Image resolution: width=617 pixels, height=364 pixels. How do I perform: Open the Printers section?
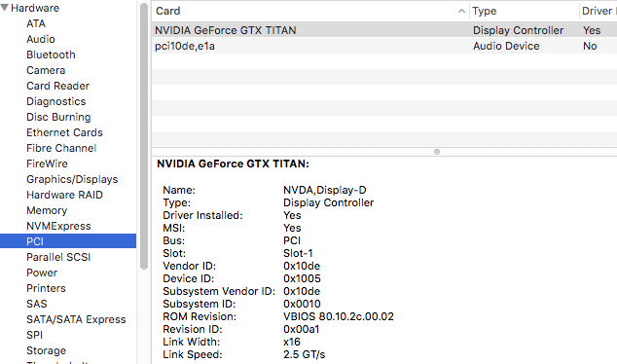click(x=46, y=288)
